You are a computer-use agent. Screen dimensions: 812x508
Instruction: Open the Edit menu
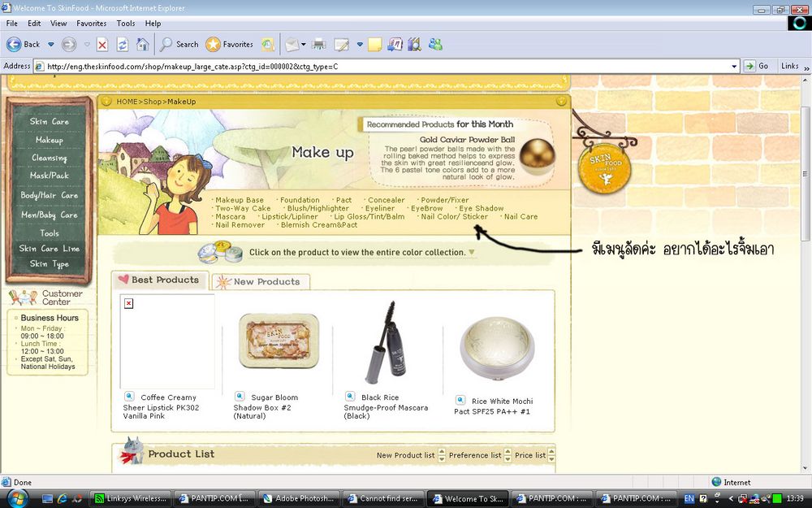point(34,24)
